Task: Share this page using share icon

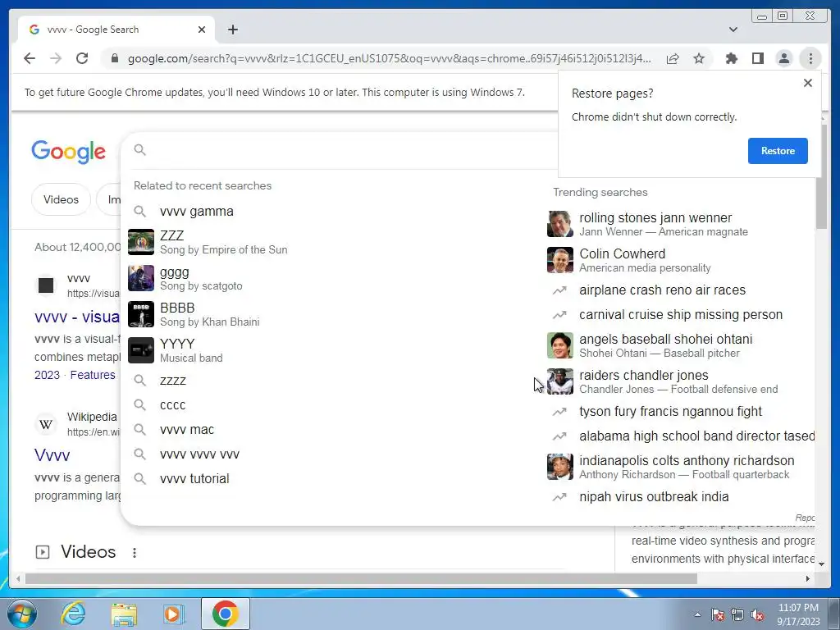Action: coord(673,58)
